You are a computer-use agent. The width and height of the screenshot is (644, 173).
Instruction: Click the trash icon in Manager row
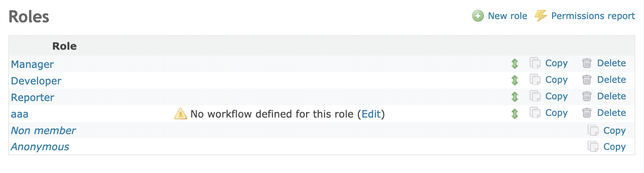(587, 63)
